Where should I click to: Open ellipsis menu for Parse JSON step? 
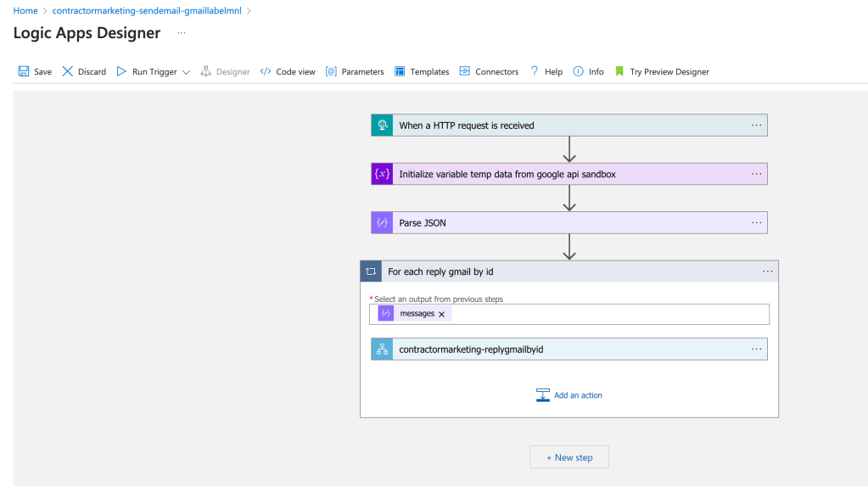tap(756, 222)
